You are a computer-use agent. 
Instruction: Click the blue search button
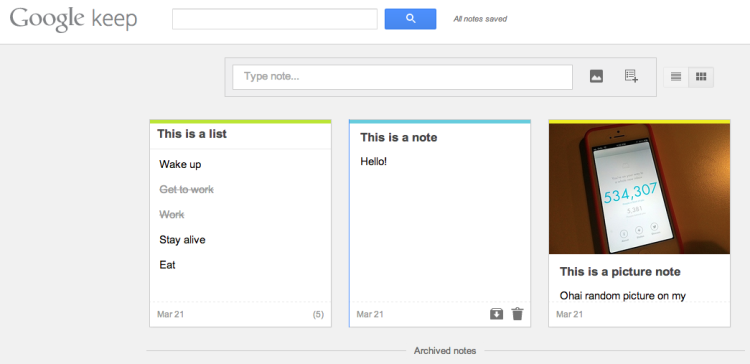(410, 19)
